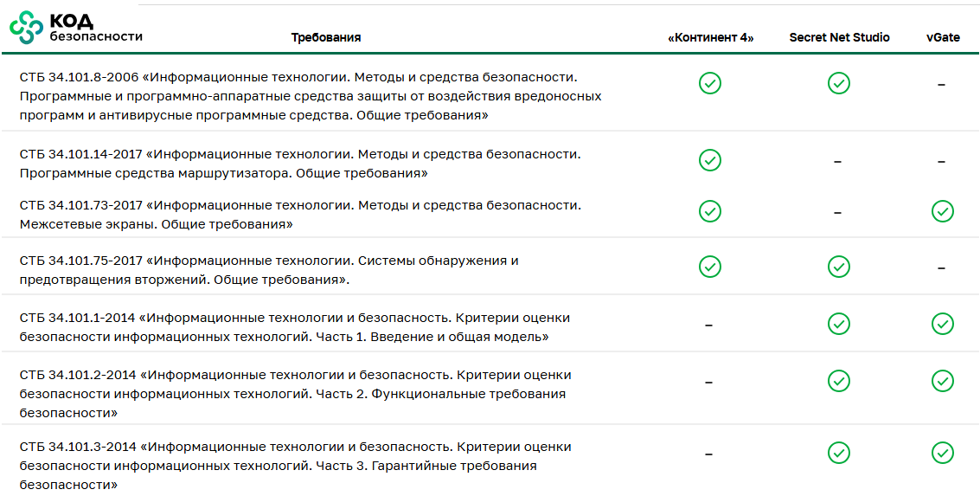Click vGate checkmark for СТБ 34.101.1-2014

tap(943, 324)
